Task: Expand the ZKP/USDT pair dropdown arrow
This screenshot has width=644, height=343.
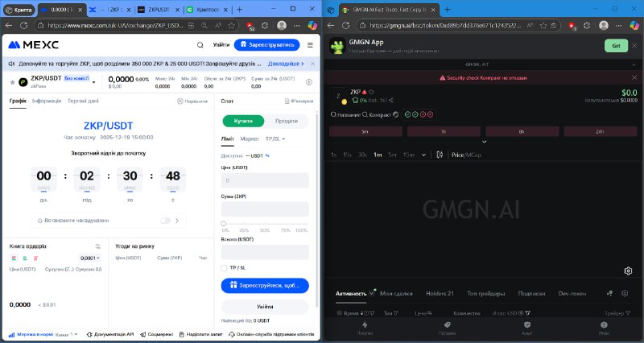Action: (x=93, y=82)
